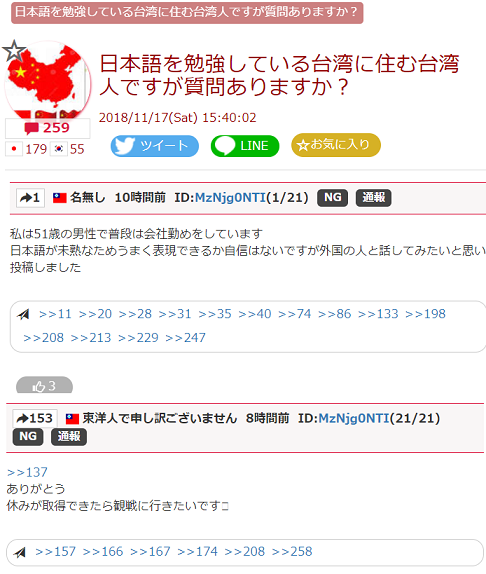This screenshot has height=574, width=486.
Task: Click the thread title tab at top
Action: pyautogui.click(x=187, y=12)
